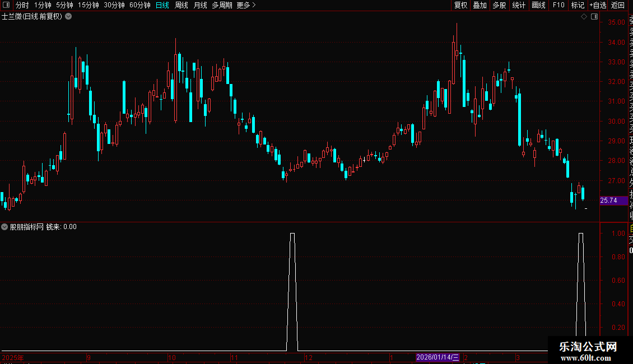Toggle the right side panel icon
Viewport: 633px width, 364px height.
click(594, 17)
